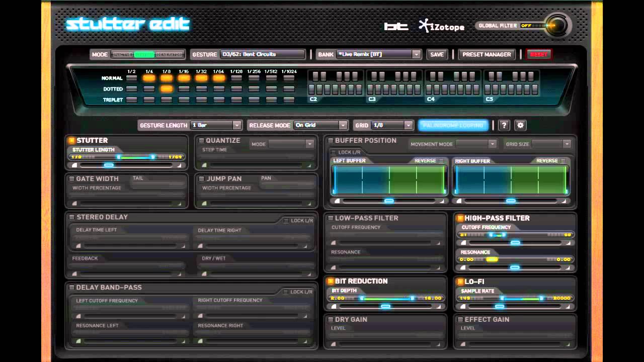This screenshot has width=644, height=362.
Task: Open the Movement Mode dropdown
Action: pyautogui.click(x=476, y=144)
